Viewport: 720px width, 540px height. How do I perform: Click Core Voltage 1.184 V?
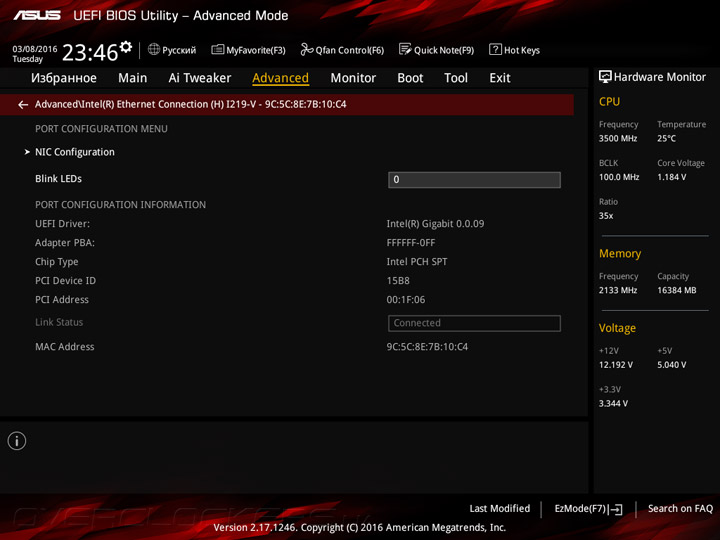pyautogui.click(x=672, y=177)
